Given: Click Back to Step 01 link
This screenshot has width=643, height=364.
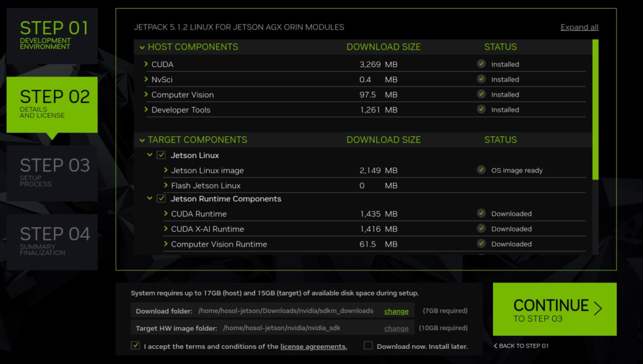Looking at the screenshot, I should tap(521, 346).
